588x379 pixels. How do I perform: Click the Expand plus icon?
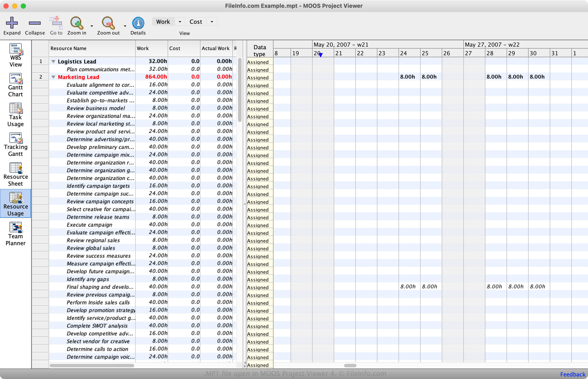[12, 23]
